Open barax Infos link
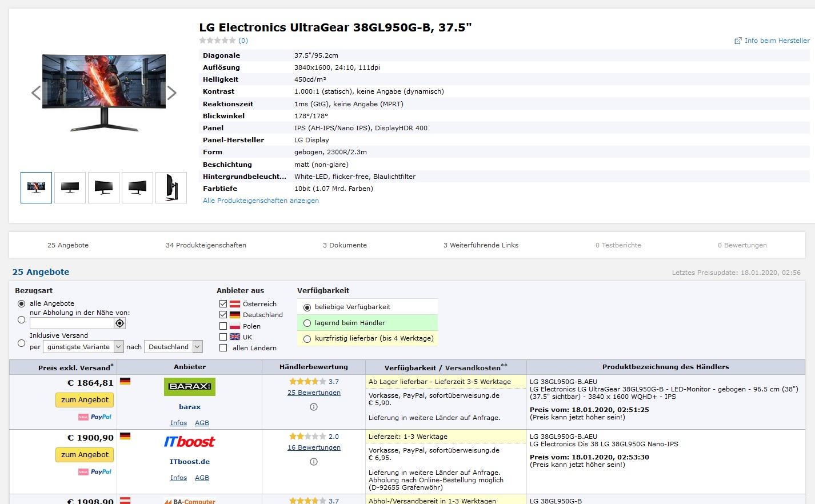Viewport: 815px width, 504px height. coord(178,423)
